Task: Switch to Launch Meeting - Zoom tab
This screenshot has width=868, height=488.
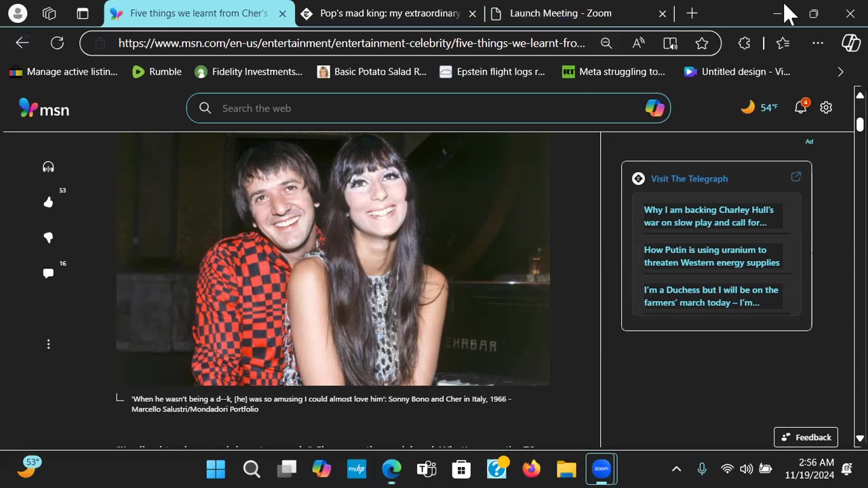Action: pyautogui.click(x=579, y=14)
